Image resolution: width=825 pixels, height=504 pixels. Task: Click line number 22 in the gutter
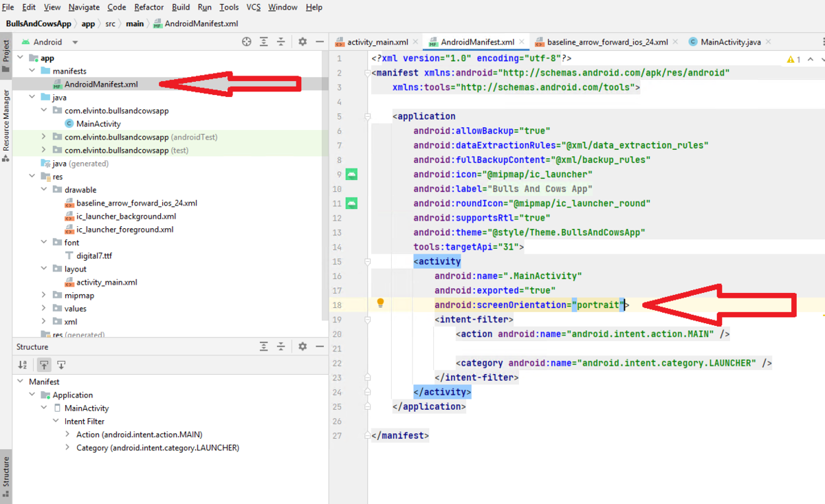coord(337,363)
